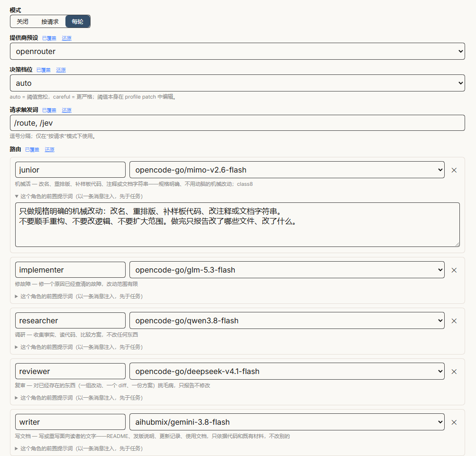This screenshot has width=476, height=456.
Task: Focus the researcher role name field
Action: tap(70, 320)
